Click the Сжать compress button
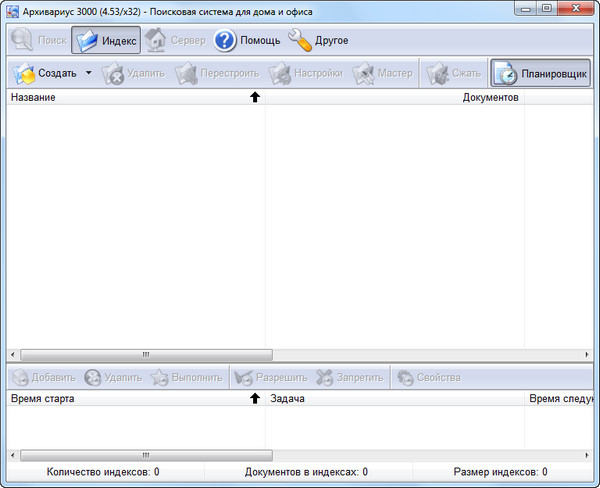 [437, 74]
